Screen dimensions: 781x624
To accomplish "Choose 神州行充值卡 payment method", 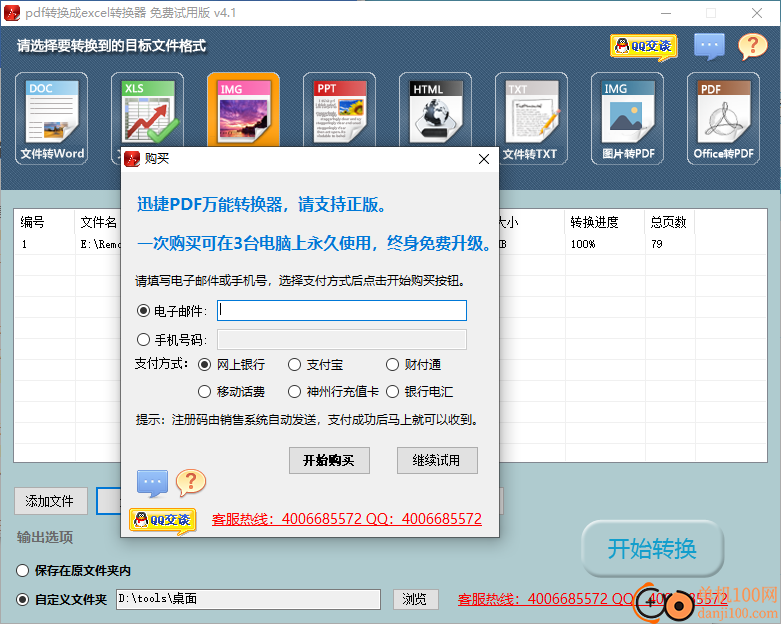I will 294,391.
